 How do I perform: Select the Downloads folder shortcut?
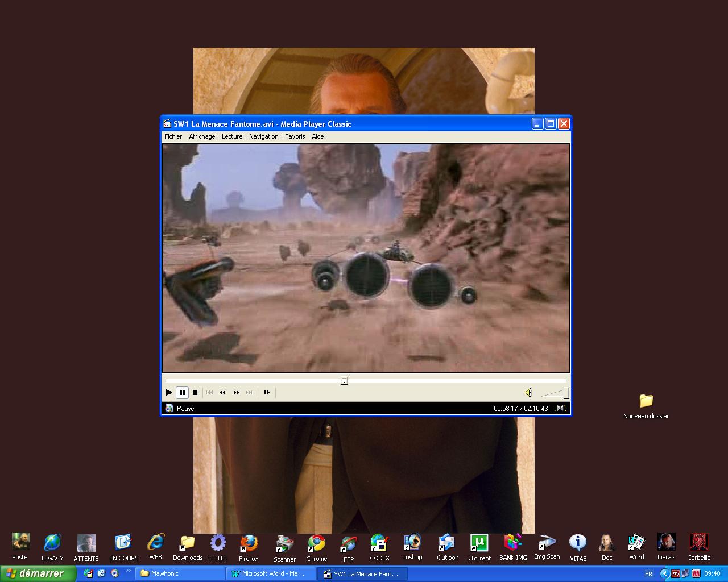(x=188, y=547)
